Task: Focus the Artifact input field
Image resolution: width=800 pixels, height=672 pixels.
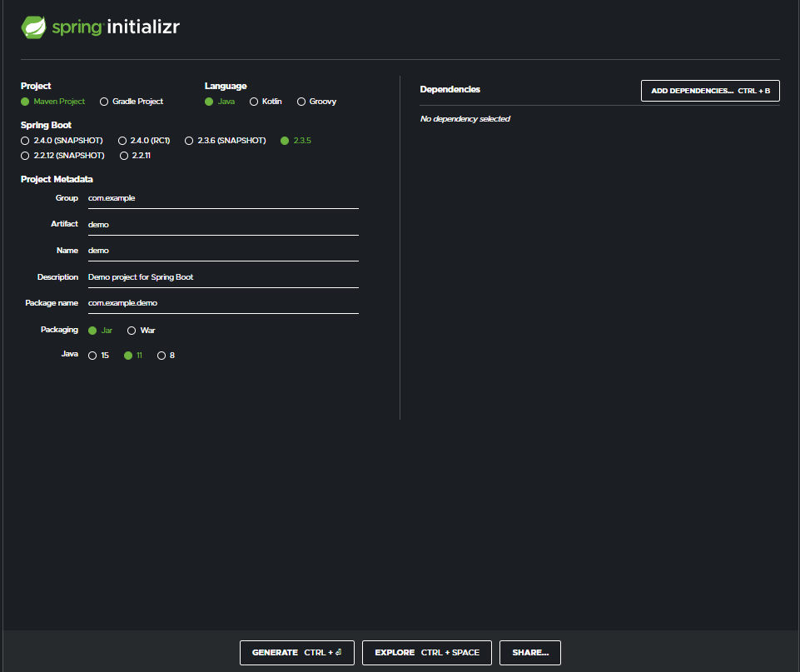Action: point(223,225)
